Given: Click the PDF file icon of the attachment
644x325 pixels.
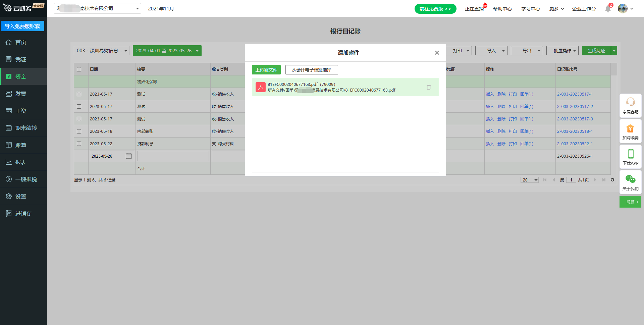Looking at the screenshot, I should click(x=261, y=87).
